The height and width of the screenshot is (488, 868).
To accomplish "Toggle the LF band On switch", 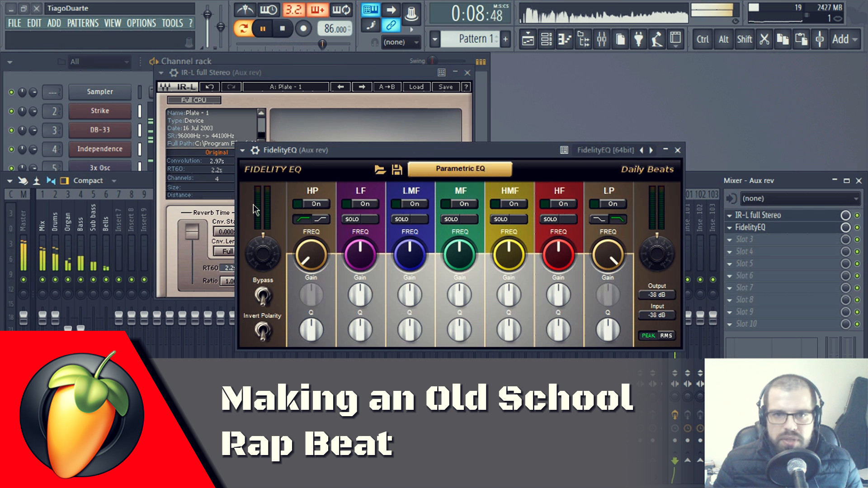I will tap(360, 204).
